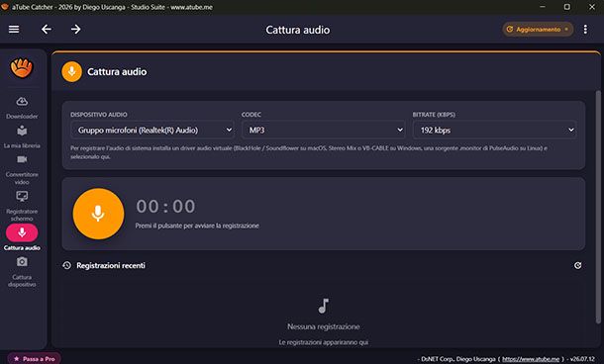The width and height of the screenshot is (604, 364).
Task: Click the Registrazioni recenti history icon
Action: pyautogui.click(x=66, y=265)
